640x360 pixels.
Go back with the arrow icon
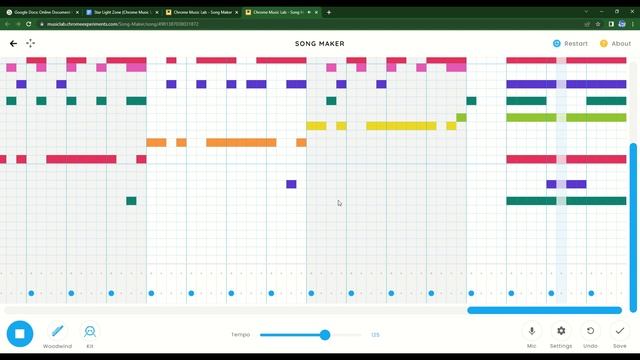point(13,43)
